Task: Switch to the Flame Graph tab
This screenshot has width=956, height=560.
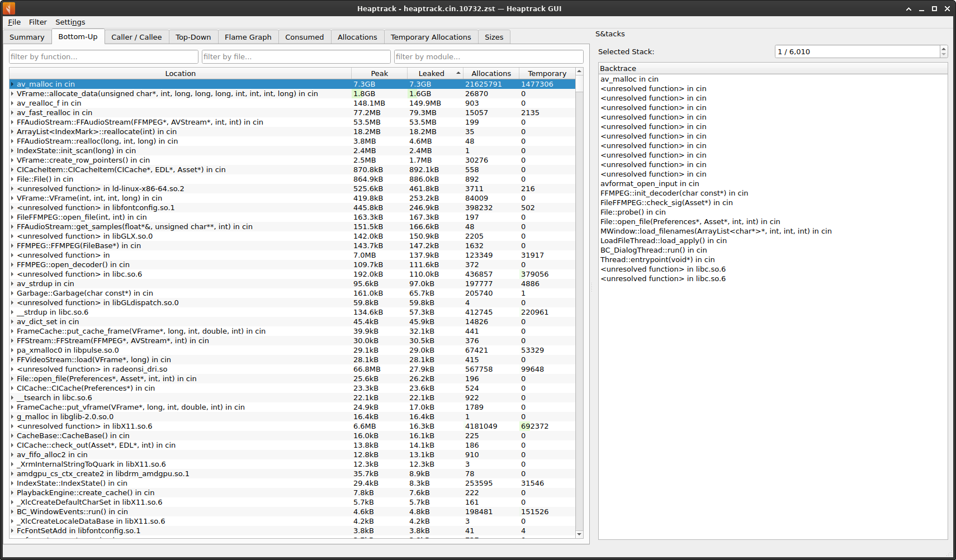Action: point(248,37)
